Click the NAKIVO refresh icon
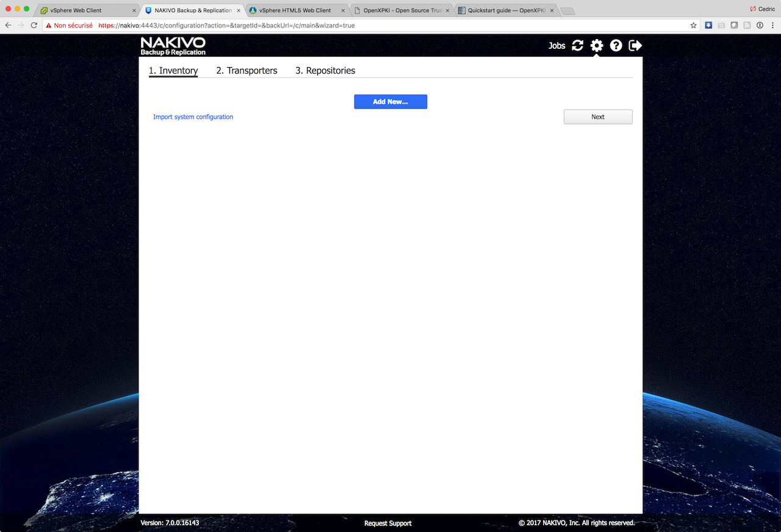Viewport: 781px width, 532px height. [x=577, y=46]
